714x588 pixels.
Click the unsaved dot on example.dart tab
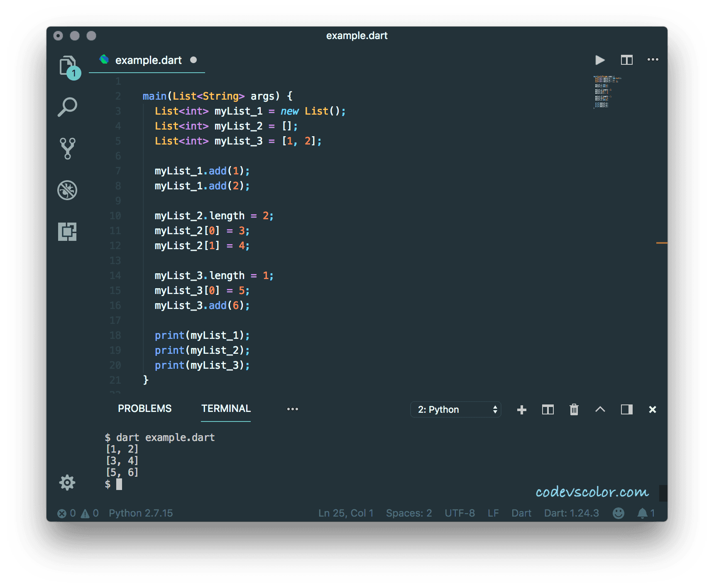coord(193,60)
